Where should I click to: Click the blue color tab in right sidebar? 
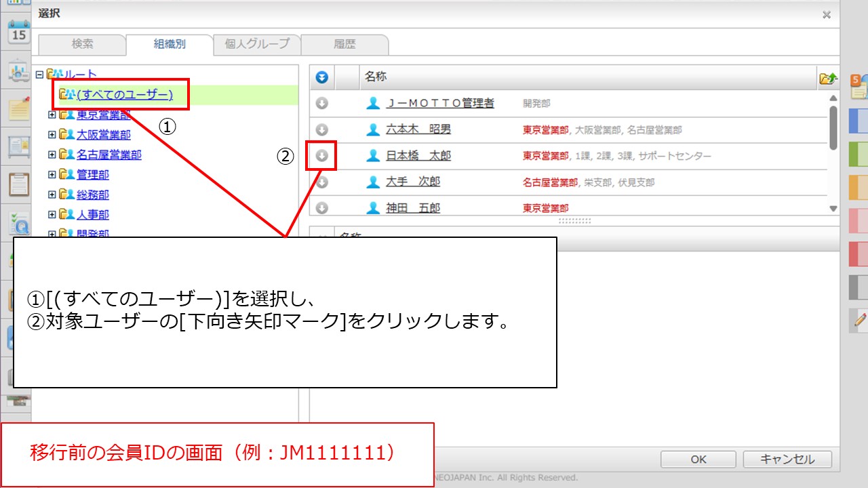tap(859, 121)
